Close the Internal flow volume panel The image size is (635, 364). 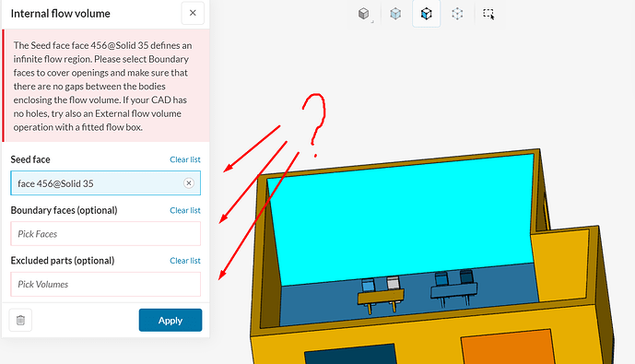click(x=193, y=13)
